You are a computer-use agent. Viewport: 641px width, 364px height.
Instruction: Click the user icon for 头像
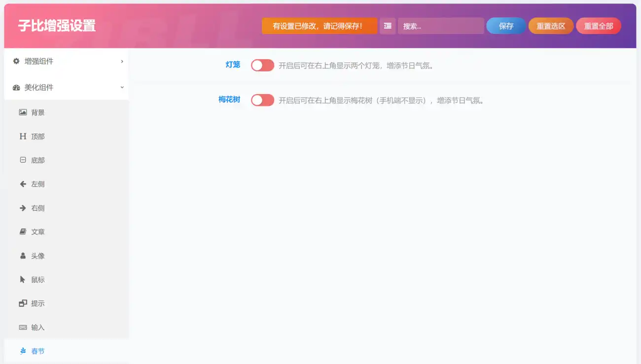pos(23,256)
